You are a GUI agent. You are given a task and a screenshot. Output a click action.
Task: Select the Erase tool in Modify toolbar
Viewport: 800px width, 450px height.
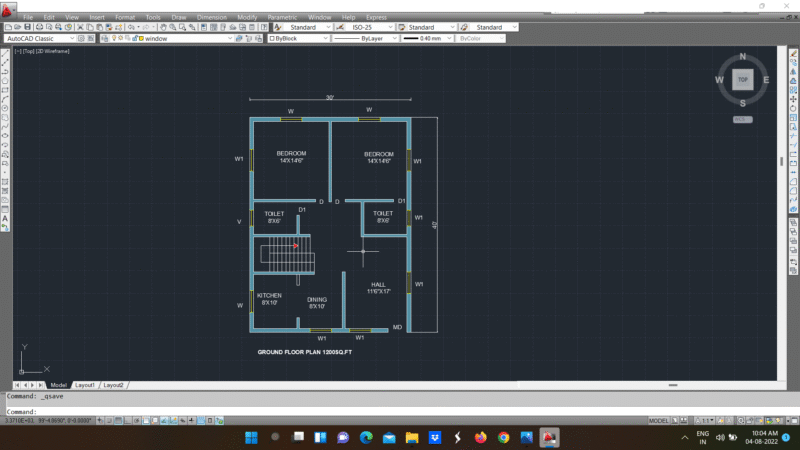[793, 53]
